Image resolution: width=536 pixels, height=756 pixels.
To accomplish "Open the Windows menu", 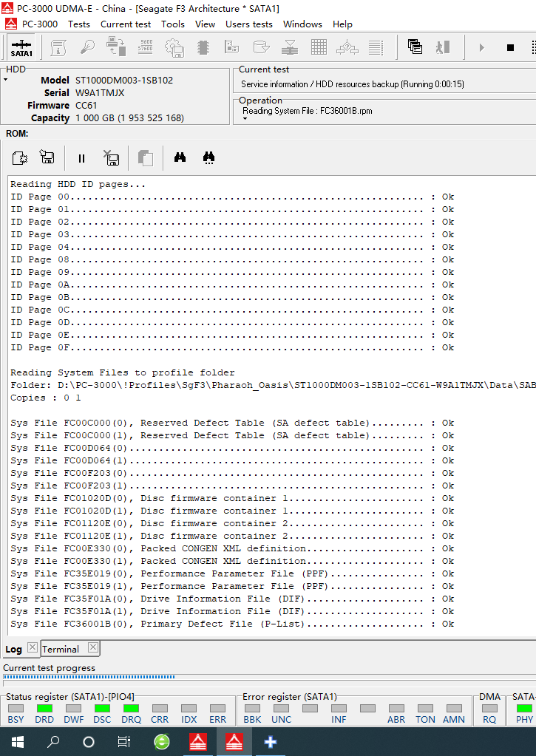I will click(302, 24).
